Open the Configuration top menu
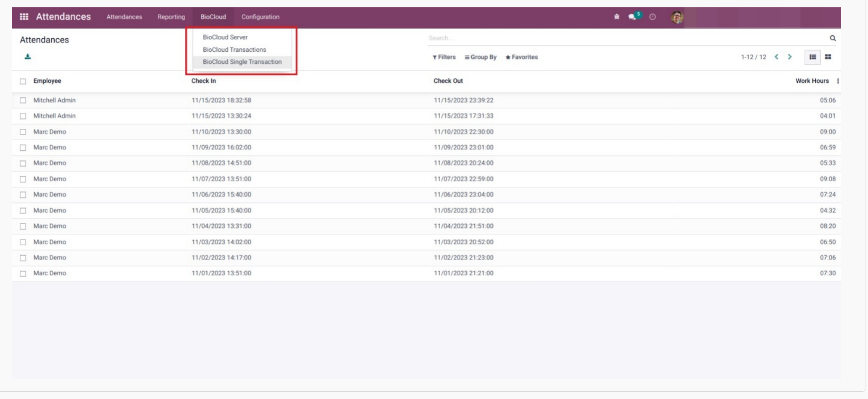868x399 pixels. click(x=260, y=17)
